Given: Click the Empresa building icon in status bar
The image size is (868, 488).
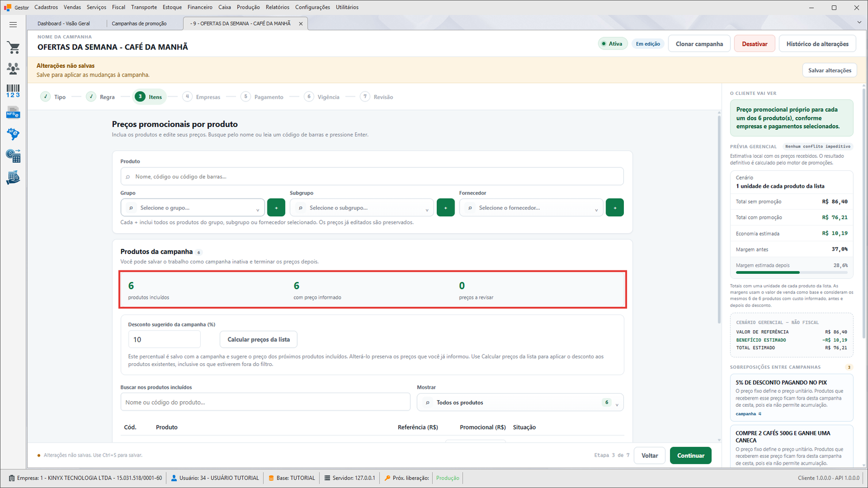Looking at the screenshot, I should point(12,478).
